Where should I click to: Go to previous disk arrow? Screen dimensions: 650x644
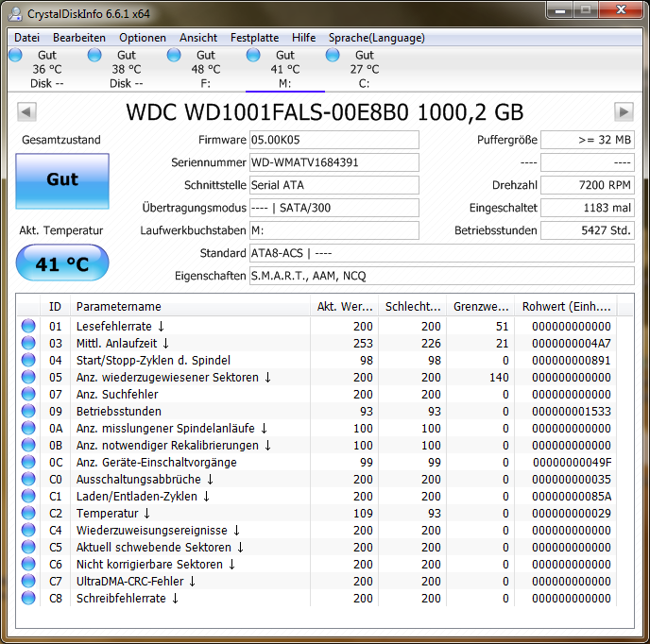(x=27, y=111)
